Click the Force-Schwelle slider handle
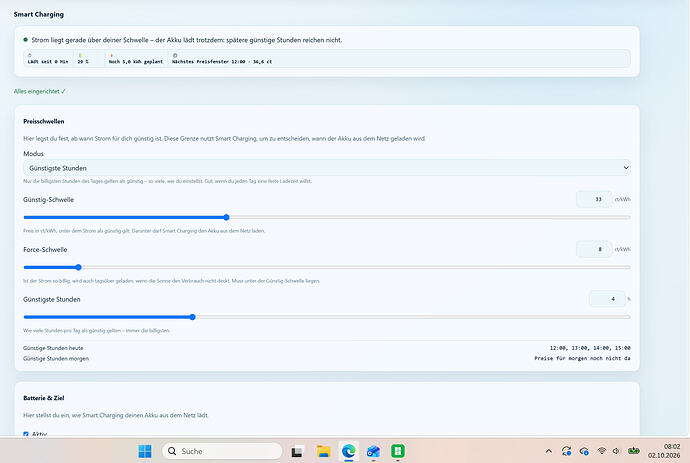The height and width of the screenshot is (463, 690). 78,267
